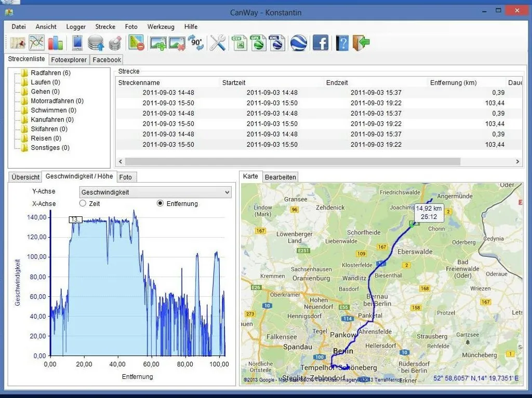Select the Entfernung radio button
Viewport: 532px width, 398px height.
(x=160, y=203)
